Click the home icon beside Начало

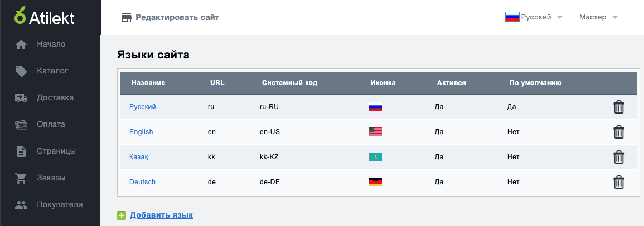click(21, 45)
